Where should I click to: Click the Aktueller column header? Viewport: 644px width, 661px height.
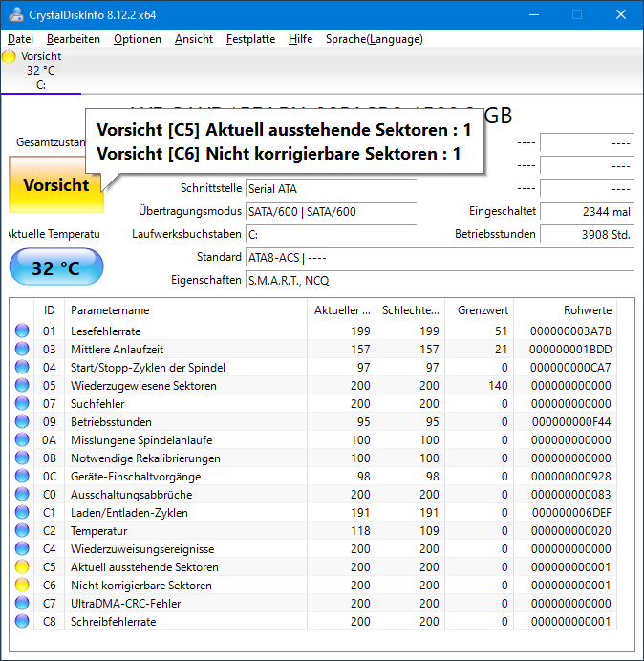point(342,310)
